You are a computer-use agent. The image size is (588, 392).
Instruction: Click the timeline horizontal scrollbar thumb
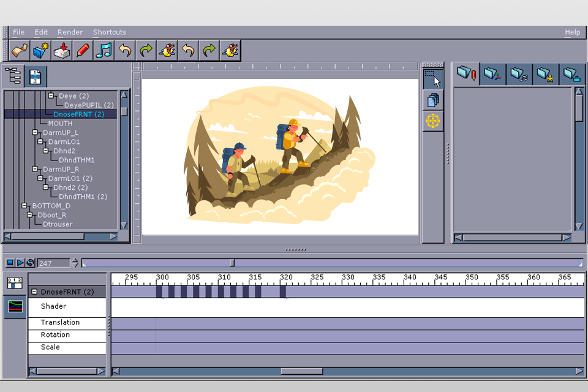[x=301, y=371]
